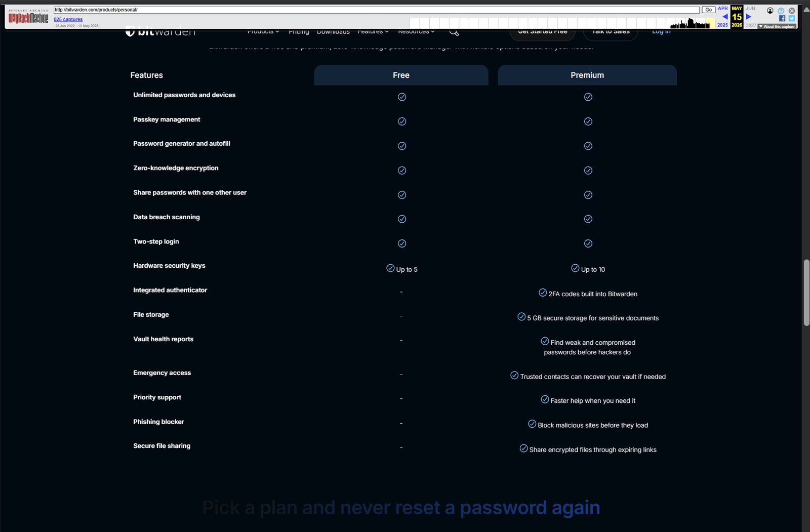Click the Emergency access row label
Viewport: 810px width, 532px height.
pos(162,373)
